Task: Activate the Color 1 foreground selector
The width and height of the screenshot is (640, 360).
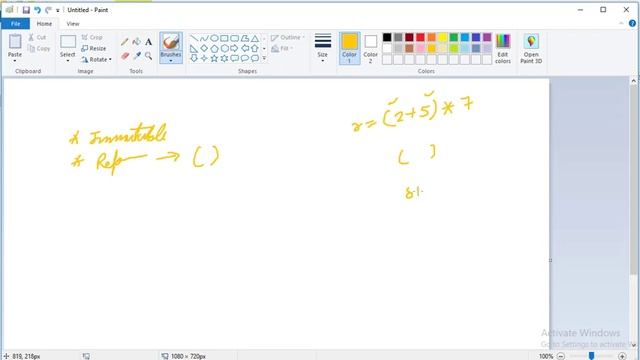Action: [x=349, y=49]
